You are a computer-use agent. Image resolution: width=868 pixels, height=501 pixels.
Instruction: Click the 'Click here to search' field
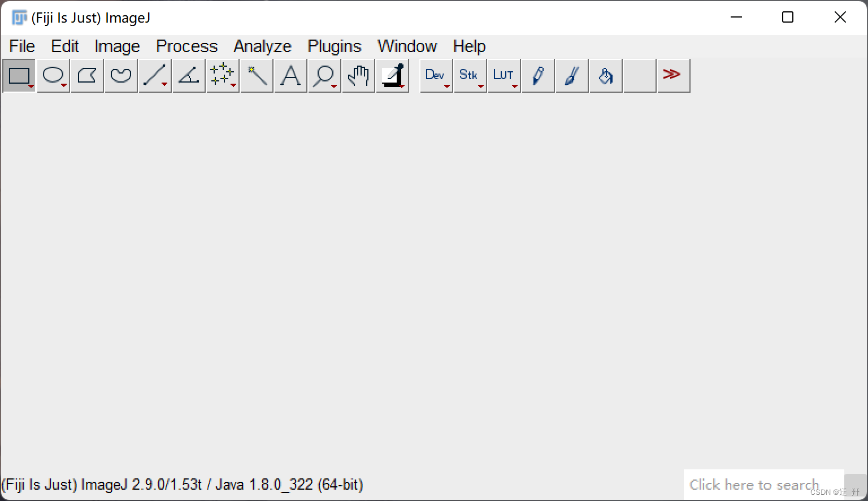coord(764,485)
